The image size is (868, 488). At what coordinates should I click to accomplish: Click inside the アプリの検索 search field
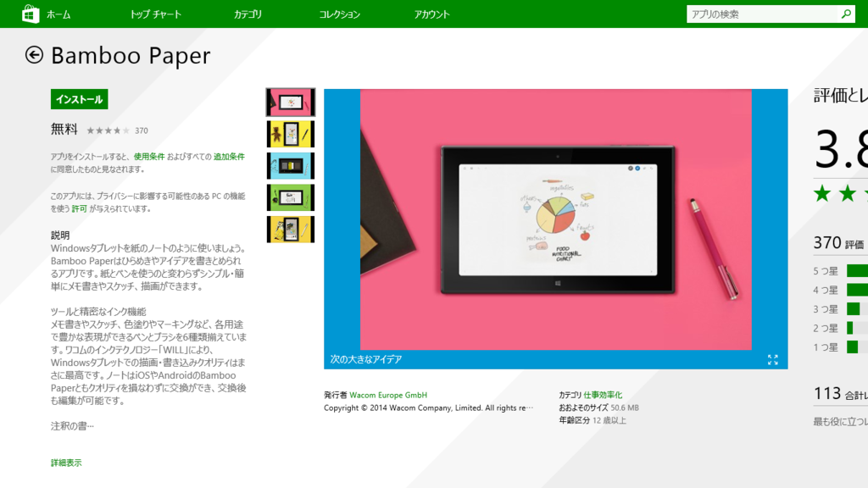[763, 14]
